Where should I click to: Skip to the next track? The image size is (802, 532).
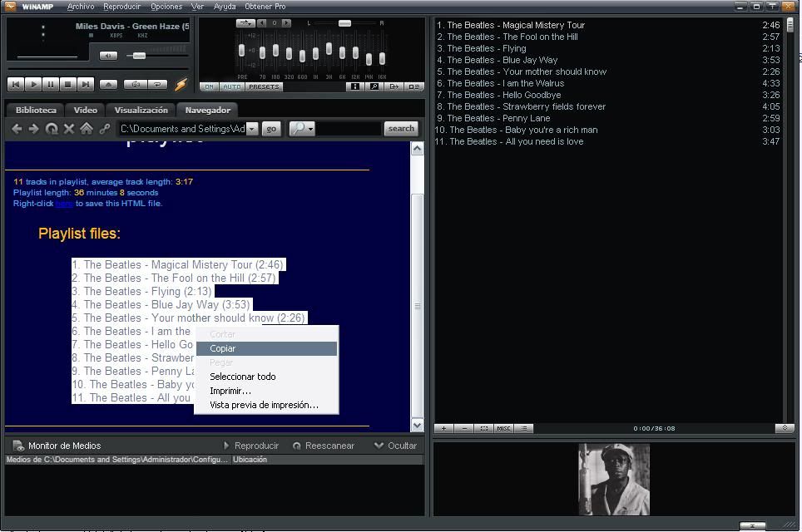(85, 85)
